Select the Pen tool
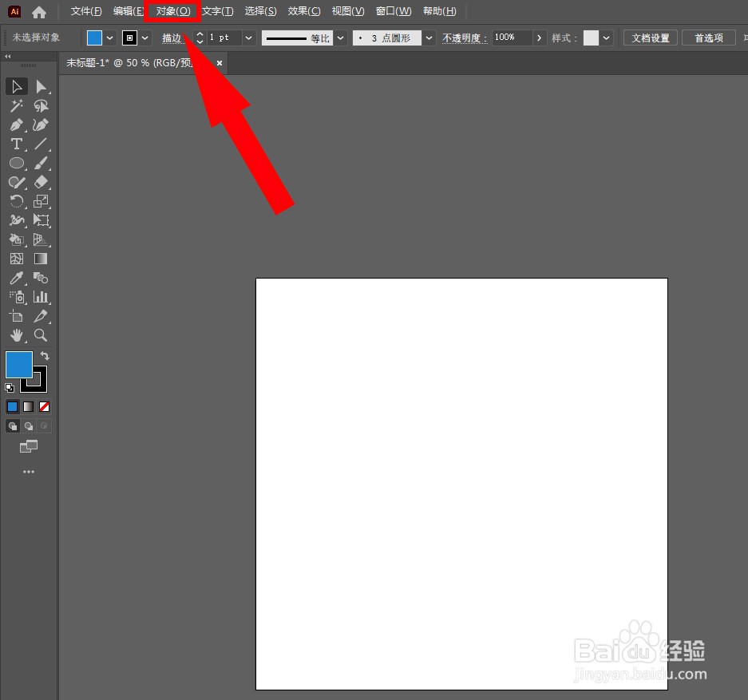 [x=17, y=125]
